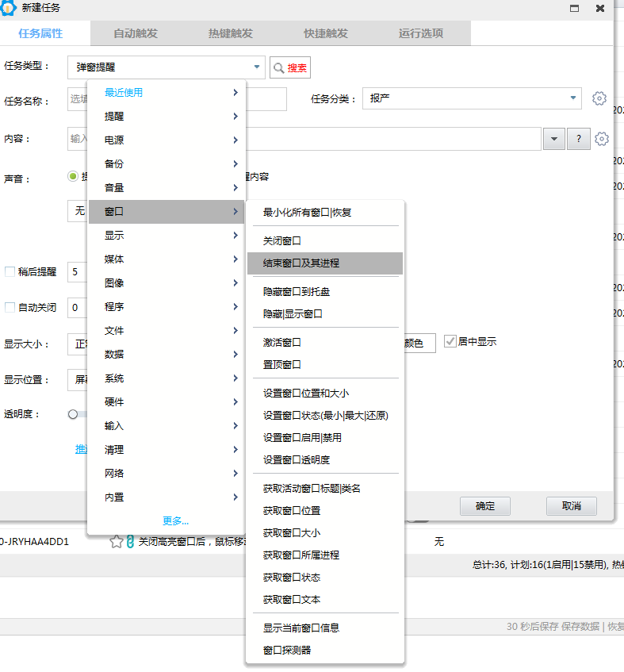Uncheck the 居中显示 checkbox
Image resolution: width=624 pixels, height=672 pixels.
pos(450,341)
